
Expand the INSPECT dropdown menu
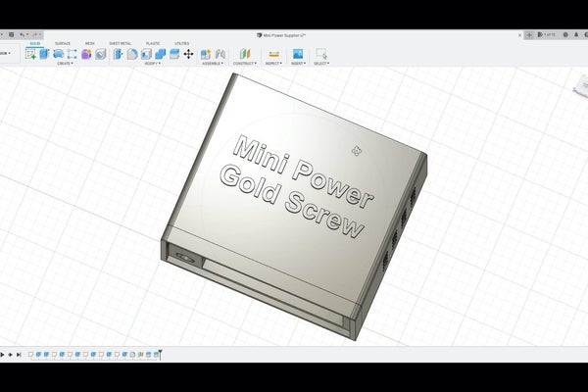click(273, 64)
